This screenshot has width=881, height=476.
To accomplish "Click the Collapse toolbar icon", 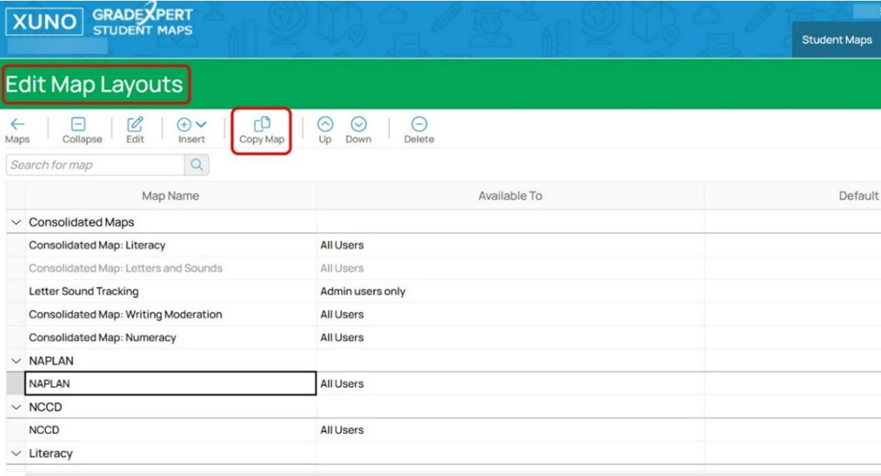I will [79, 125].
